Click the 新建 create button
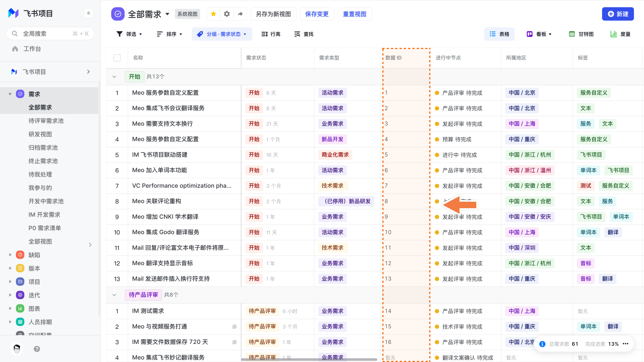The height and width of the screenshot is (362, 644). click(618, 14)
